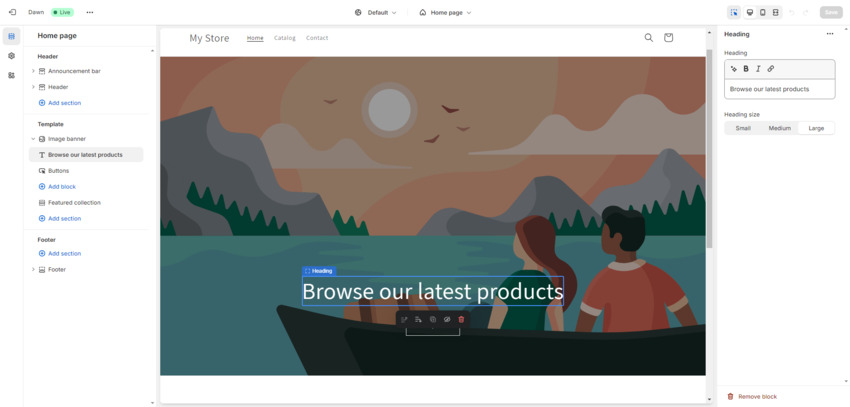
Task: Open the Sections panel icon in the sidebar
Action: click(11, 36)
